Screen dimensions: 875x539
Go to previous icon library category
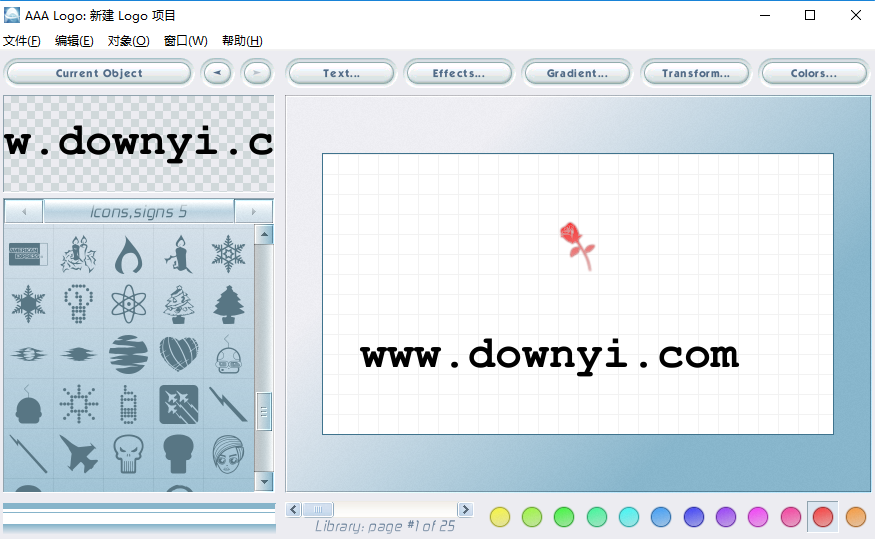(24, 212)
